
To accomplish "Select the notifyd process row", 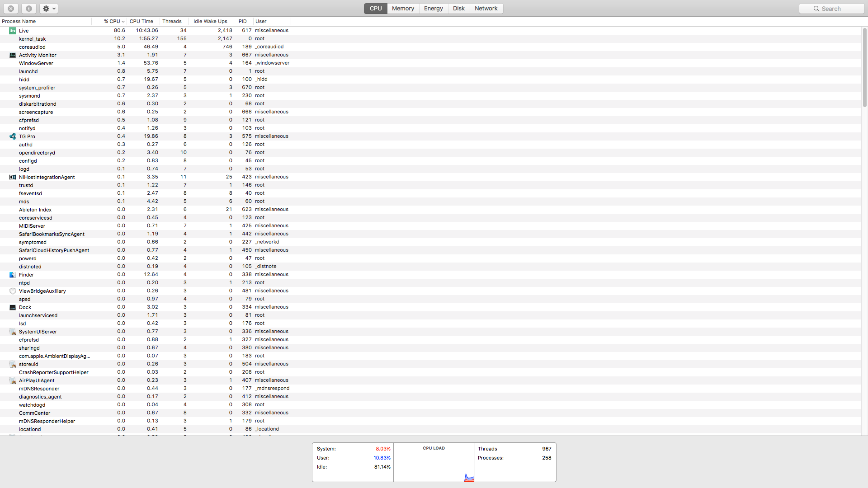I will [430, 128].
